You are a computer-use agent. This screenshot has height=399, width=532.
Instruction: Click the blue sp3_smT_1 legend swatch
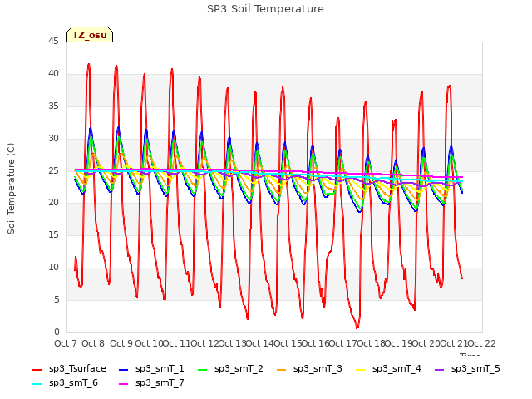(x=124, y=369)
